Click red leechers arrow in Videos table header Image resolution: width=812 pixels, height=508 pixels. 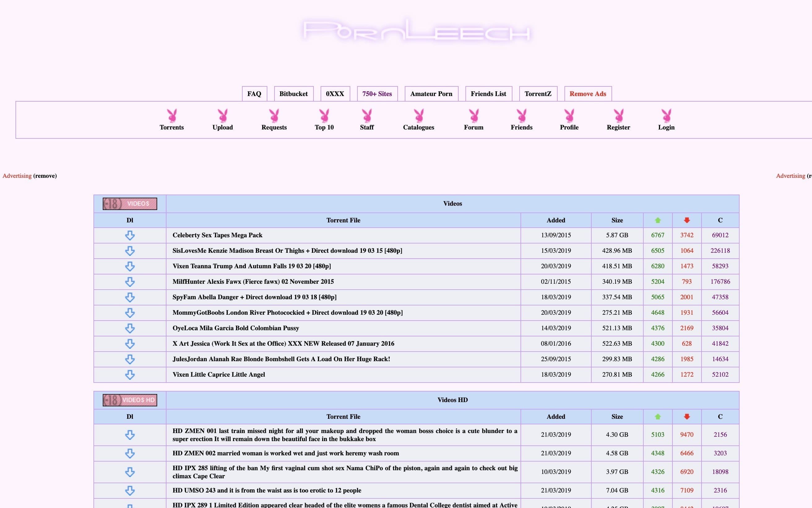(687, 220)
